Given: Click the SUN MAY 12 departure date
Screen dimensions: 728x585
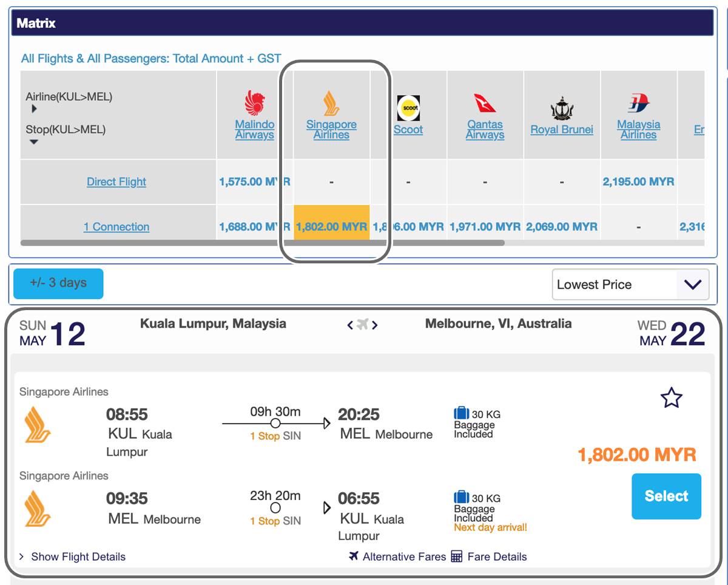Looking at the screenshot, I should pyautogui.click(x=52, y=333).
